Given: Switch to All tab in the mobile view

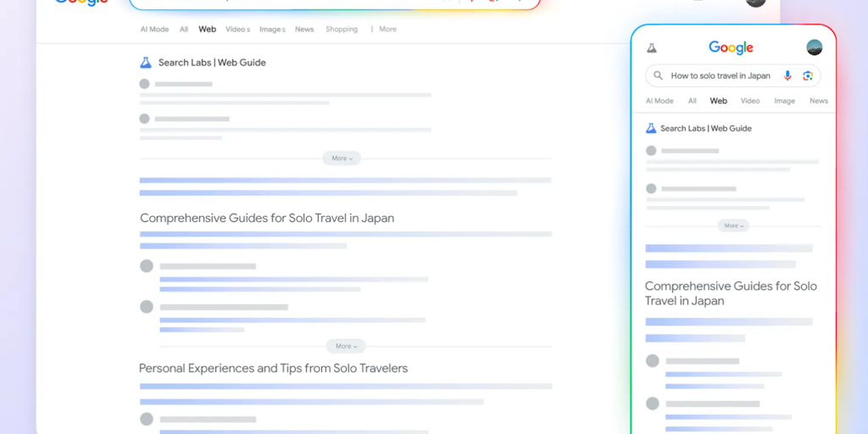Looking at the screenshot, I should tap(692, 101).
